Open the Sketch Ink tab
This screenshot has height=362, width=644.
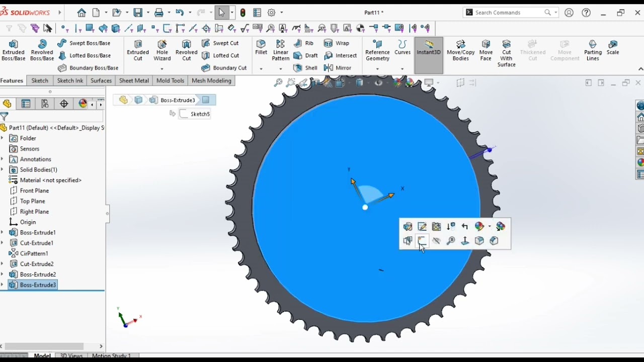click(70, 80)
